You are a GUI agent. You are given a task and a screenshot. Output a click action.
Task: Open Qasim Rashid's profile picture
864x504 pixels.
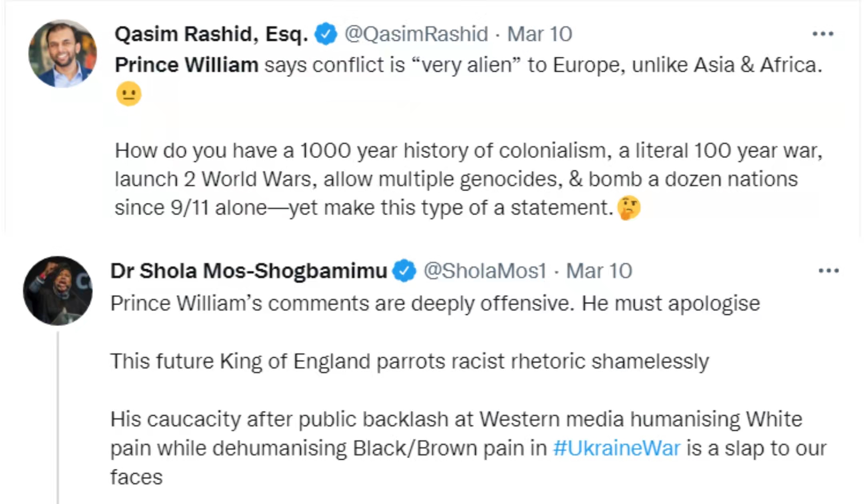click(62, 54)
